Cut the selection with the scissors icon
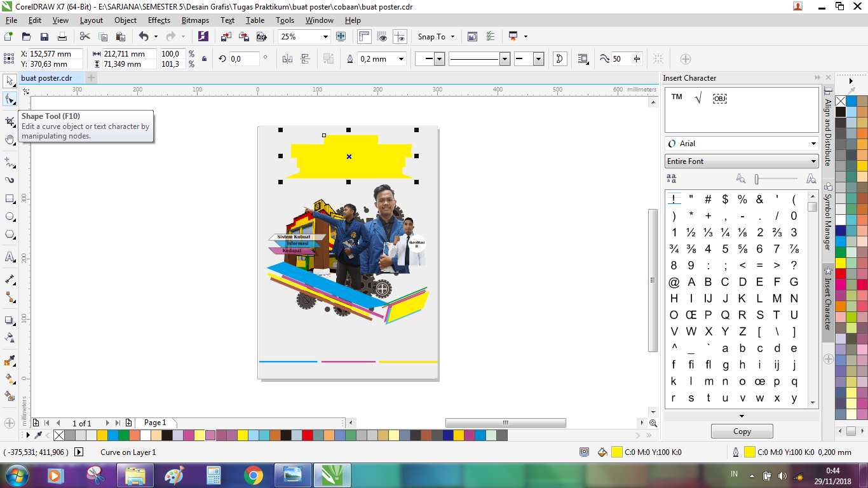Viewport: 868px width, 488px height. click(85, 37)
